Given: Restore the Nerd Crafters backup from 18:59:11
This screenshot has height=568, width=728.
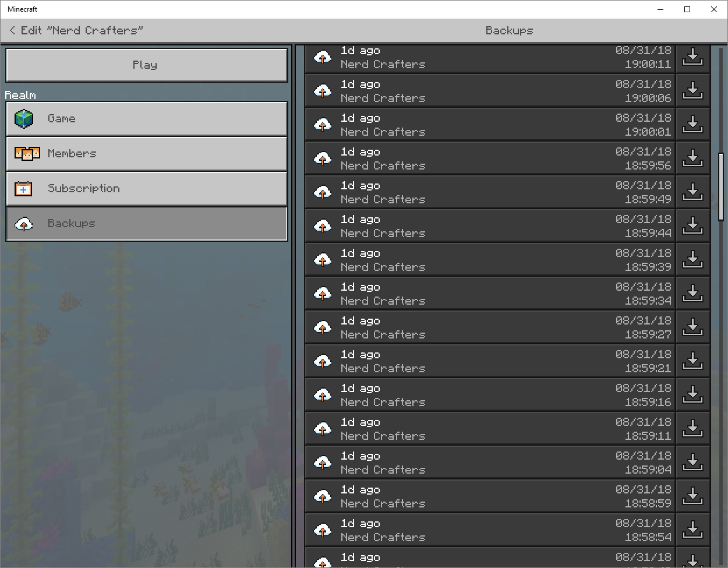Looking at the screenshot, I should point(490,428).
